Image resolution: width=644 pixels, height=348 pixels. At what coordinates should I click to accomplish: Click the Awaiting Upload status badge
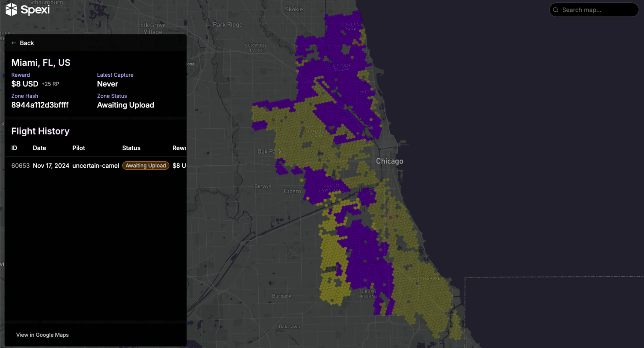point(145,166)
